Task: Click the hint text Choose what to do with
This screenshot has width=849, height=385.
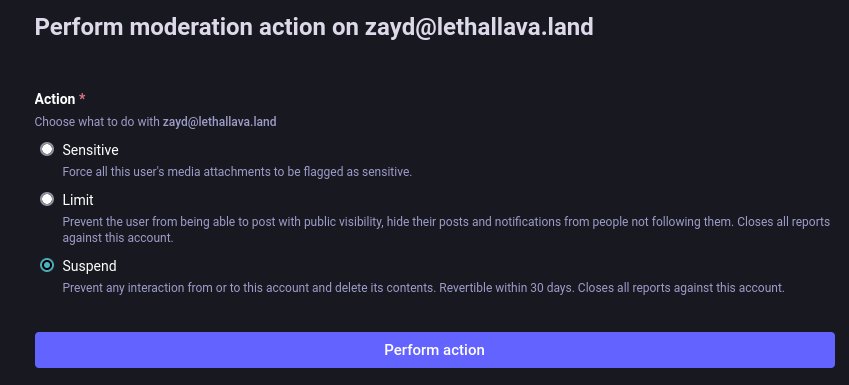Action: pyautogui.click(x=97, y=122)
